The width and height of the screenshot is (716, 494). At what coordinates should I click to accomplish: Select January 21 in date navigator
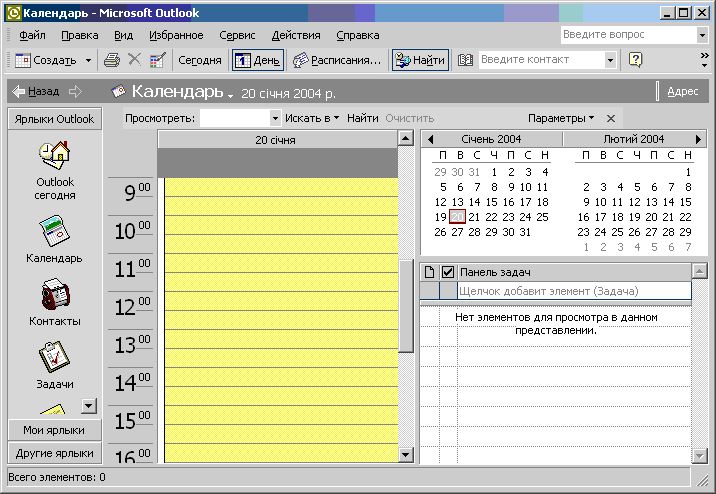(x=474, y=217)
